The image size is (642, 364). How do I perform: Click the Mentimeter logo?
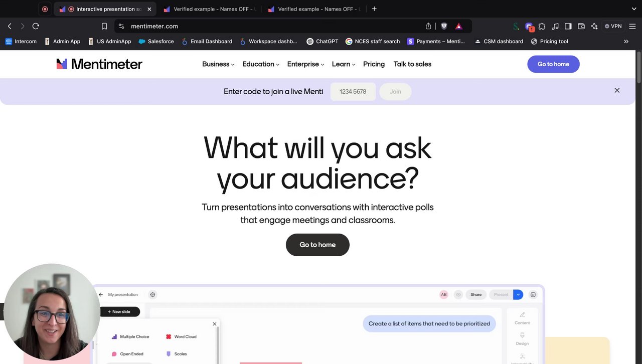click(x=99, y=64)
